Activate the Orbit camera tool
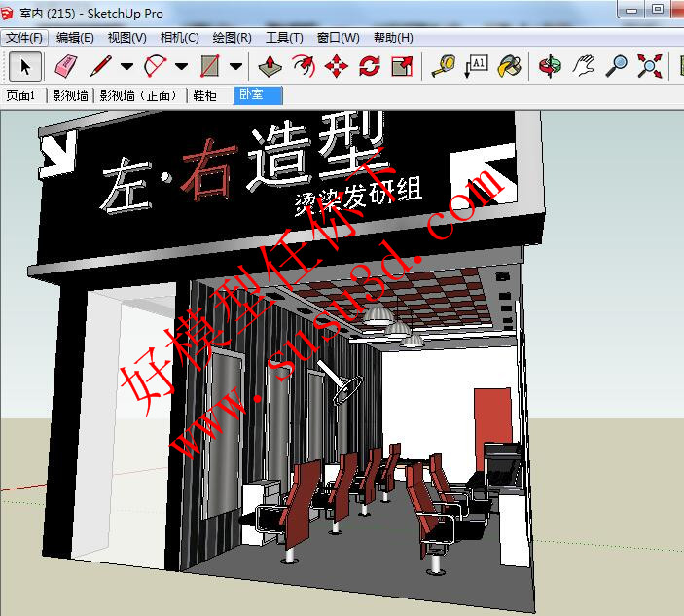 click(550, 66)
